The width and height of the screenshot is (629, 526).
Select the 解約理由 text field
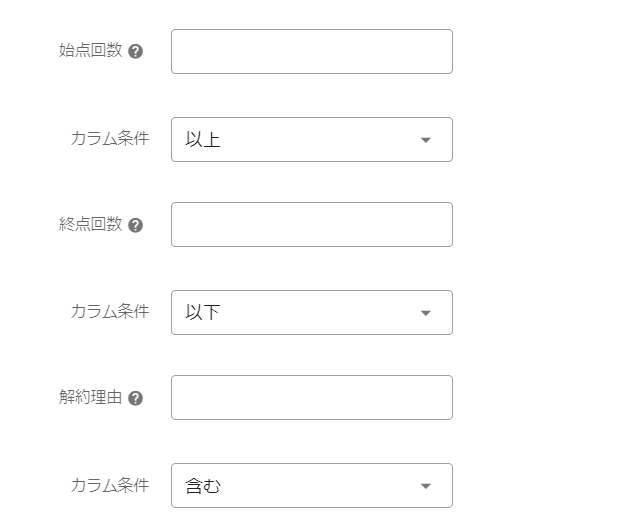tap(311, 398)
